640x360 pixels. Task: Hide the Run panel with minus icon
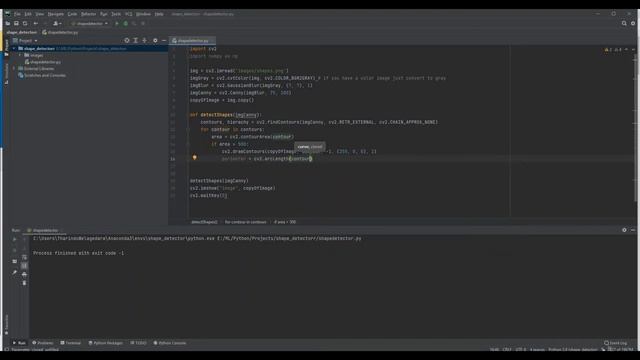coord(633,230)
